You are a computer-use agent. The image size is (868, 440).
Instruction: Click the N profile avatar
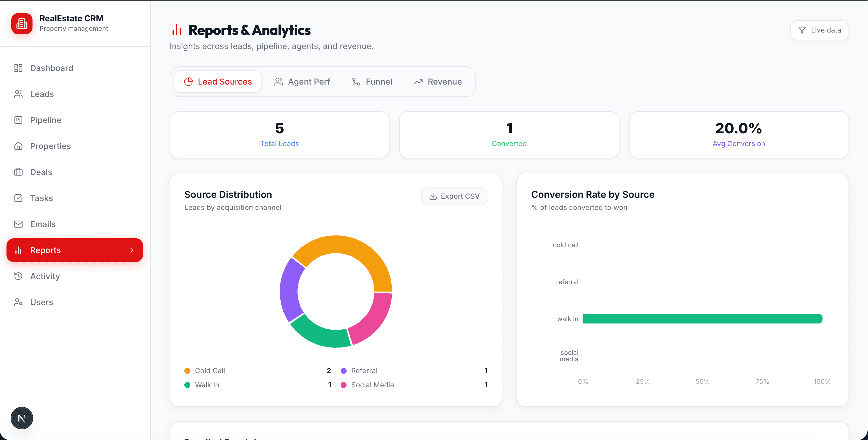tap(22, 418)
